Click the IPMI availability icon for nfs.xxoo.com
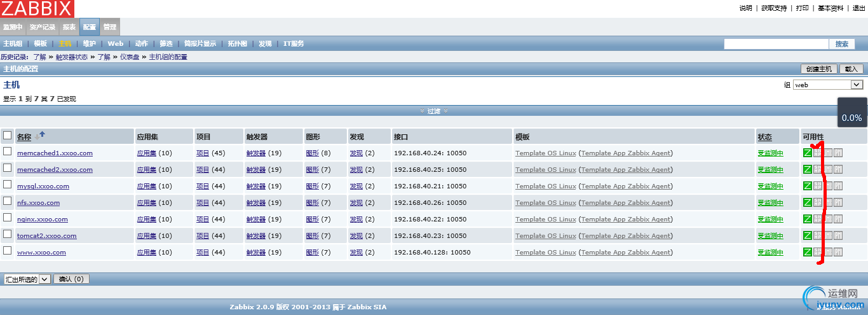Viewport: 868px width, 315px height. pyautogui.click(x=838, y=202)
